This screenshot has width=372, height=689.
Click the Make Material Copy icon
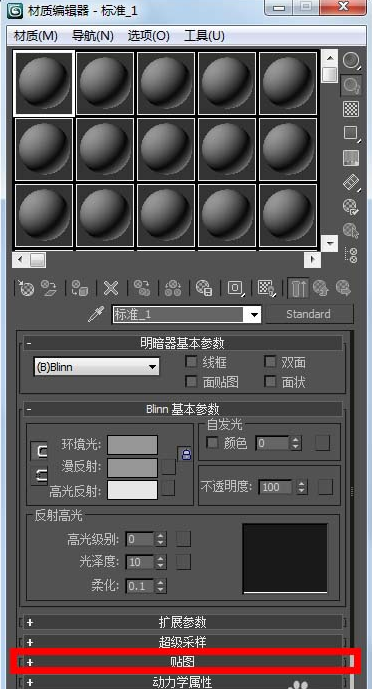[142, 288]
